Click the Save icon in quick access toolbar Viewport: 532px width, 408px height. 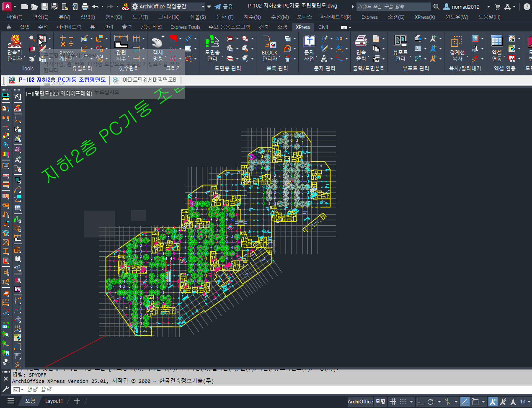(44, 7)
